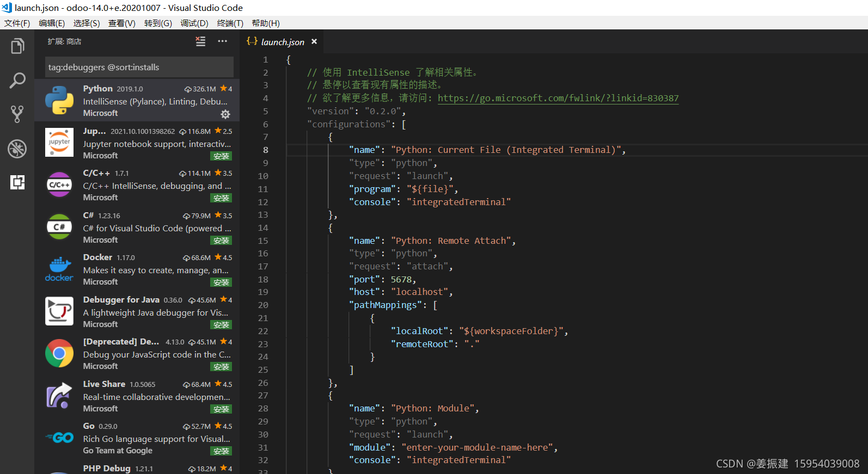This screenshot has height=474, width=868.
Task: Click "Python: Current File (Integrated Terminal)" string
Action: pyautogui.click(x=506, y=150)
